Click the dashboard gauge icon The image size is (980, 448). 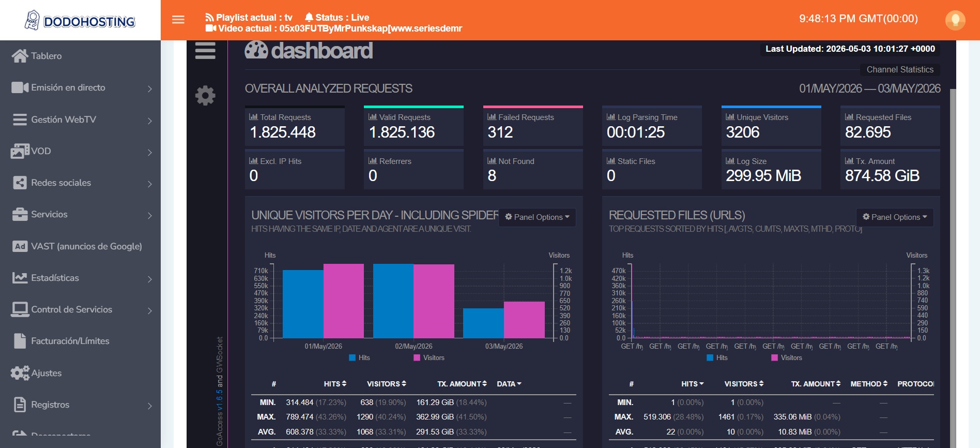tap(256, 50)
